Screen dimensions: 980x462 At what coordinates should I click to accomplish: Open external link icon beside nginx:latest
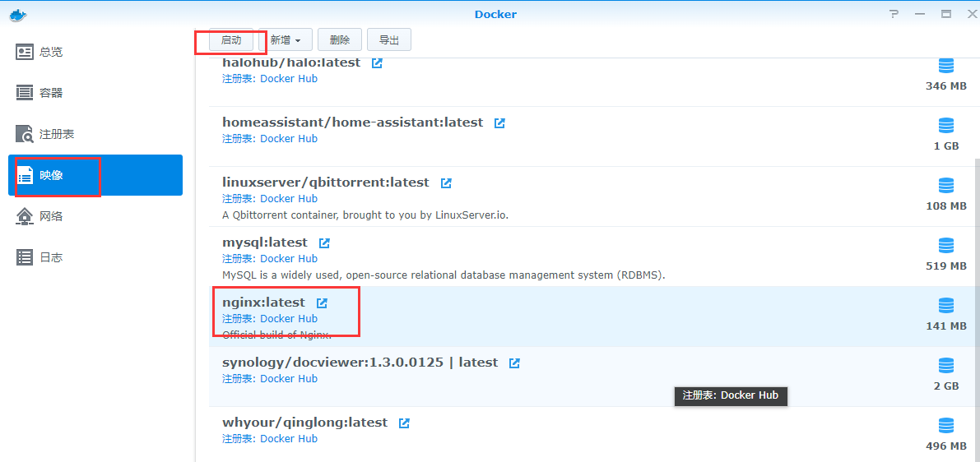pyautogui.click(x=321, y=303)
